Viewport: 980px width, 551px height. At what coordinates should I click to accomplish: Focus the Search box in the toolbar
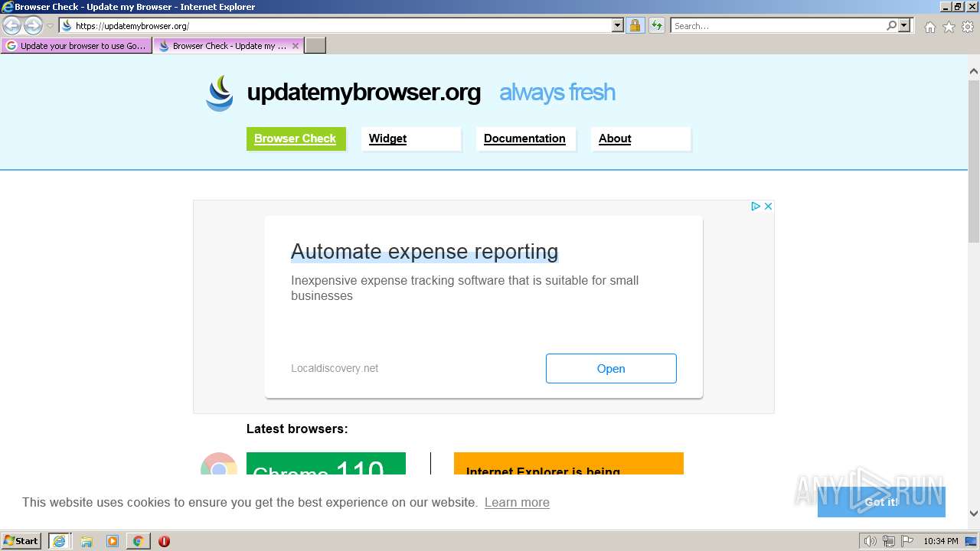778,26
